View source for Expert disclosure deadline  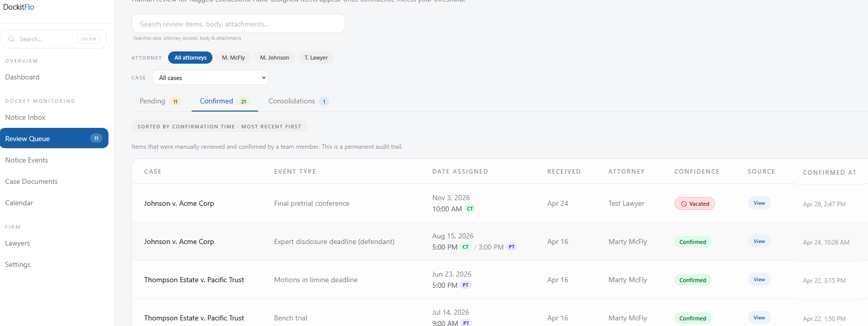pyautogui.click(x=759, y=241)
